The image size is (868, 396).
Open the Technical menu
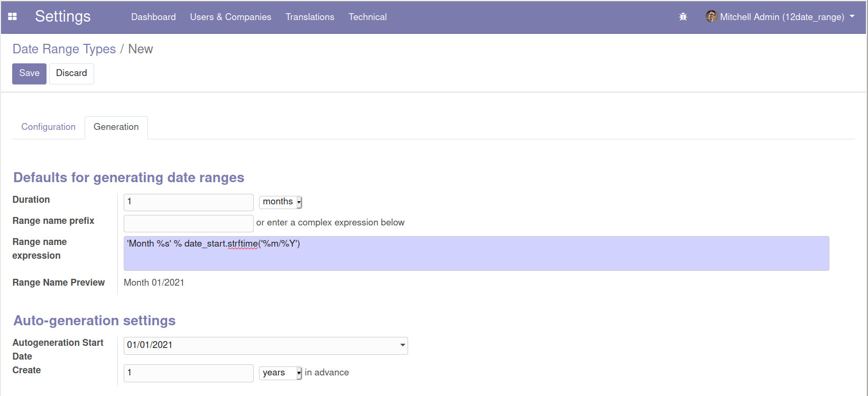367,17
